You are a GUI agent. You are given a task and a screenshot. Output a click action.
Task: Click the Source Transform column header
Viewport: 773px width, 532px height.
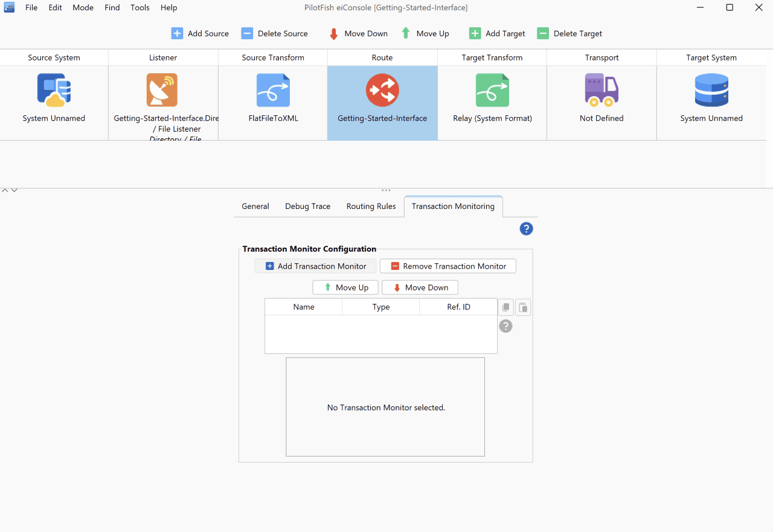[x=273, y=58]
